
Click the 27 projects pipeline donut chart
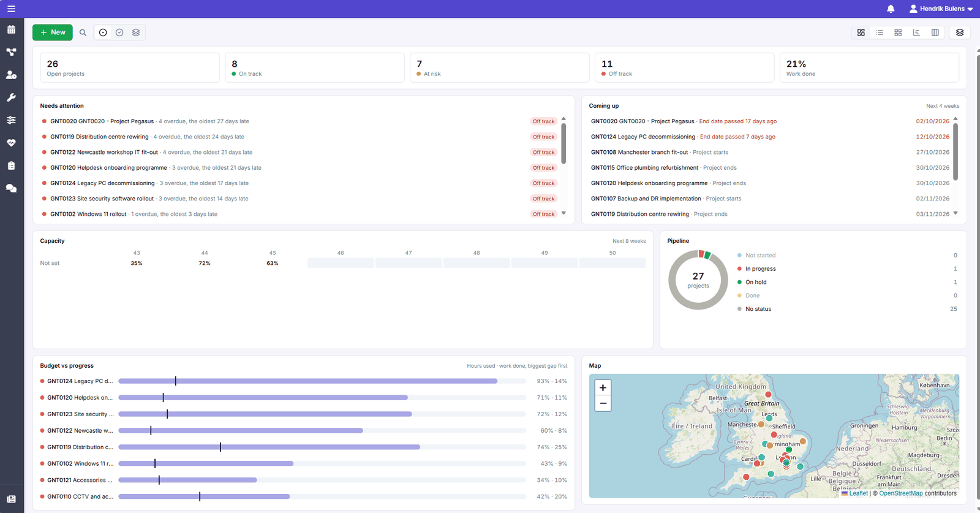tap(698, 280)
